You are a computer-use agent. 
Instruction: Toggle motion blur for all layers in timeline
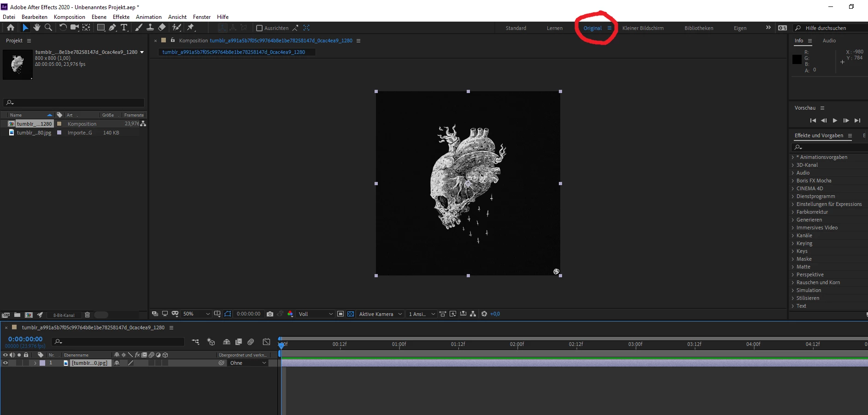click(x=251, y=342)
